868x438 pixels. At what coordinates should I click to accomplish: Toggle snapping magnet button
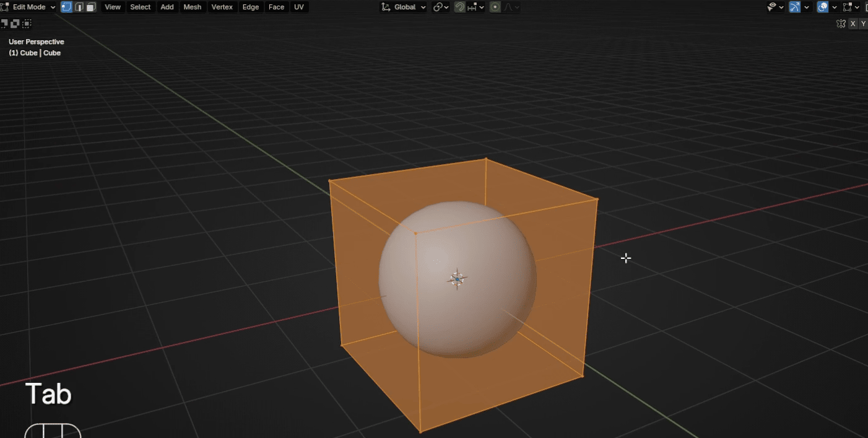(x=459, y=7)
